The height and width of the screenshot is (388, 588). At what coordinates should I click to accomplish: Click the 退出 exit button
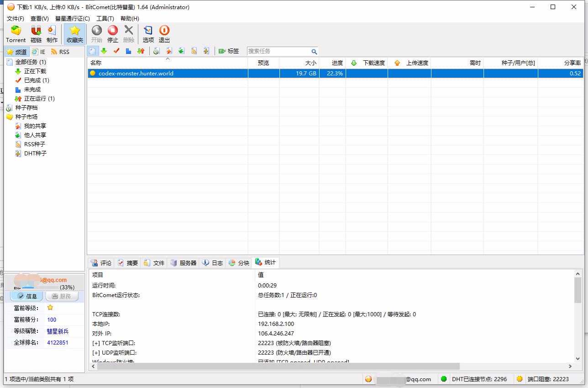[x=164, y=34]
